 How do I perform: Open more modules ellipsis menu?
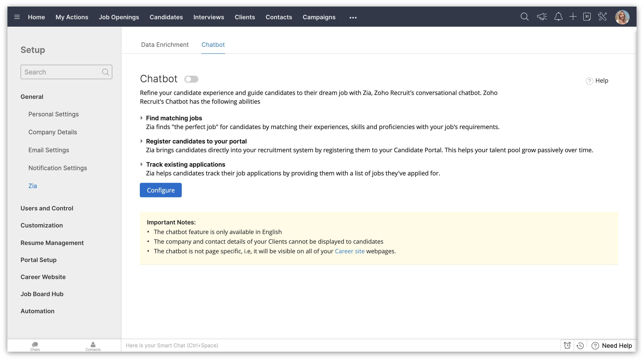tap(353, 17)
